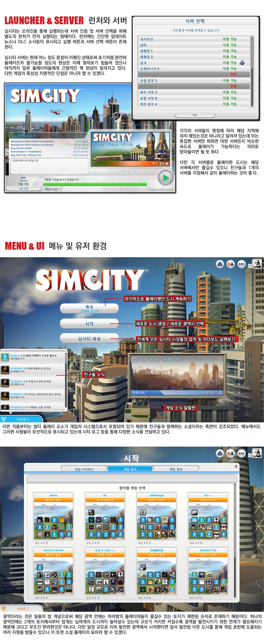Select last carousel dot under launcher banner
Viewport: 264px width, 644px height.
135,171
